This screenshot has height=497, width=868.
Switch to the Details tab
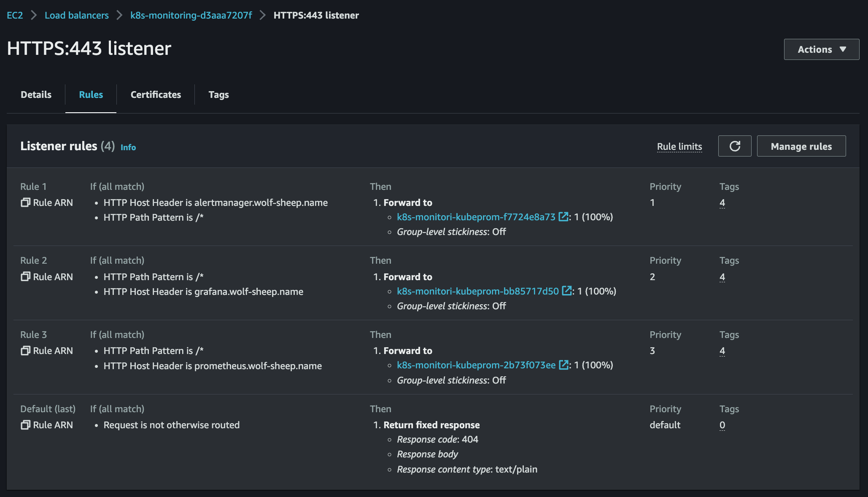[36, 95]
